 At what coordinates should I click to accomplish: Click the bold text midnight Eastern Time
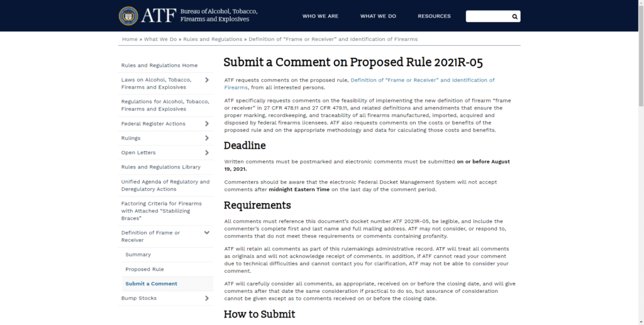click(299, 190)
